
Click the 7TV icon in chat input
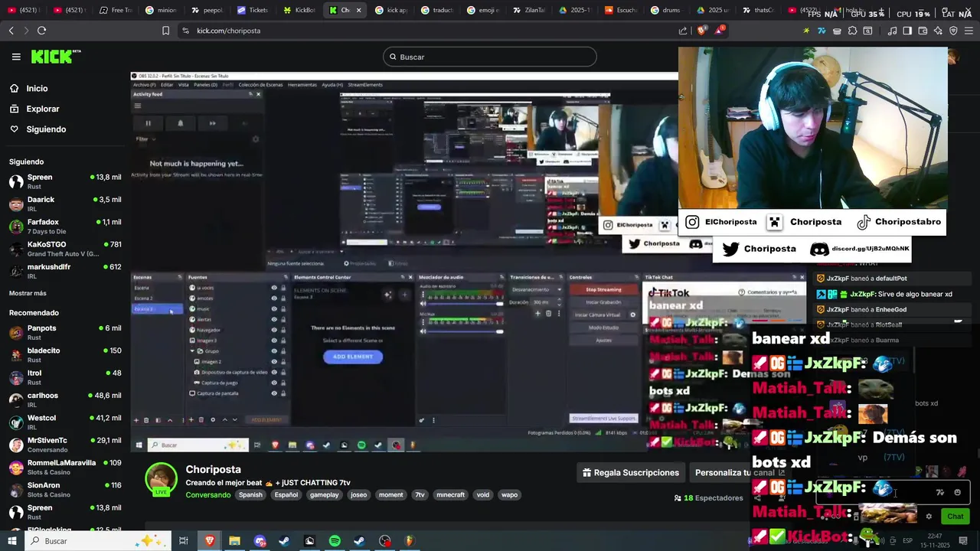[x=940, y=493]
